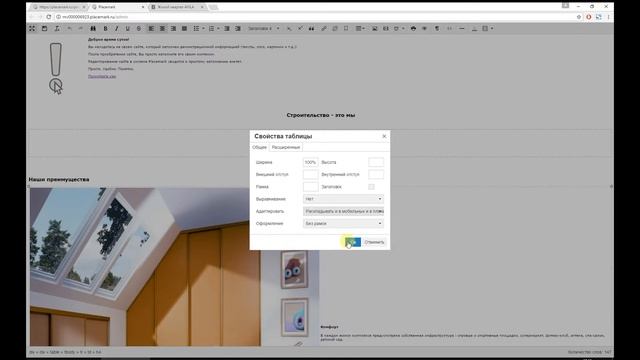Click the Внешний отступ input field
The image size is (640, 360).
(310, 175)
